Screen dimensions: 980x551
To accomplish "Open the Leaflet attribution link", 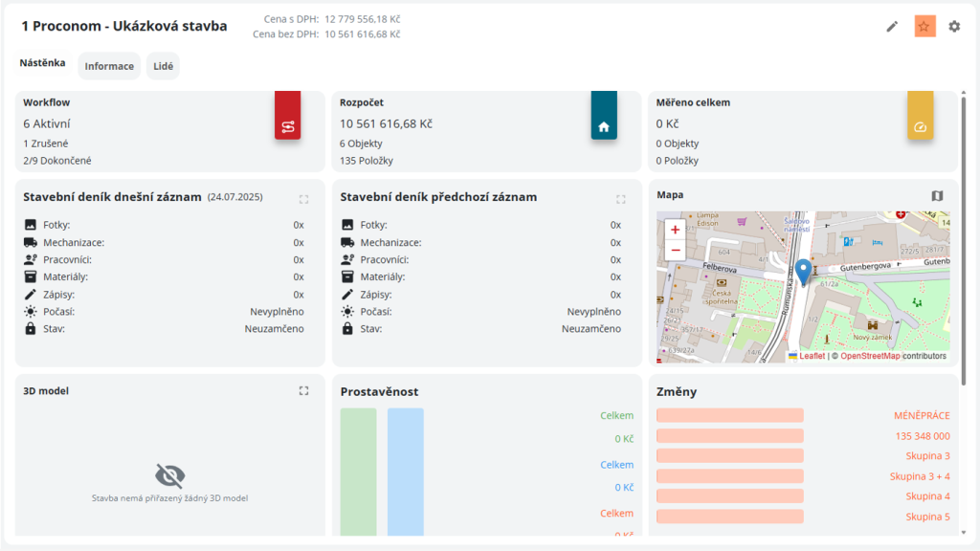I will click(x=812, y=356).
